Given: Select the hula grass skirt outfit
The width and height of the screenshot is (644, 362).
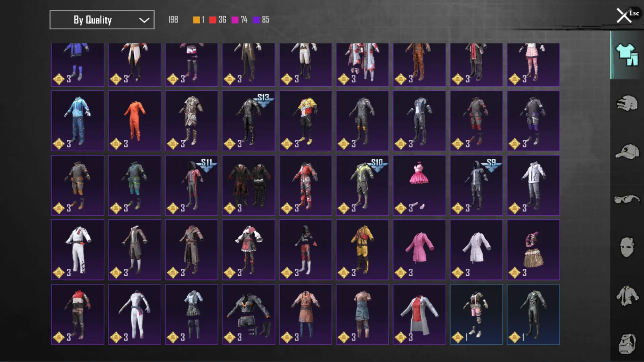Looking at the screenshot, I should pyautogui.click(x=533, y=250).
